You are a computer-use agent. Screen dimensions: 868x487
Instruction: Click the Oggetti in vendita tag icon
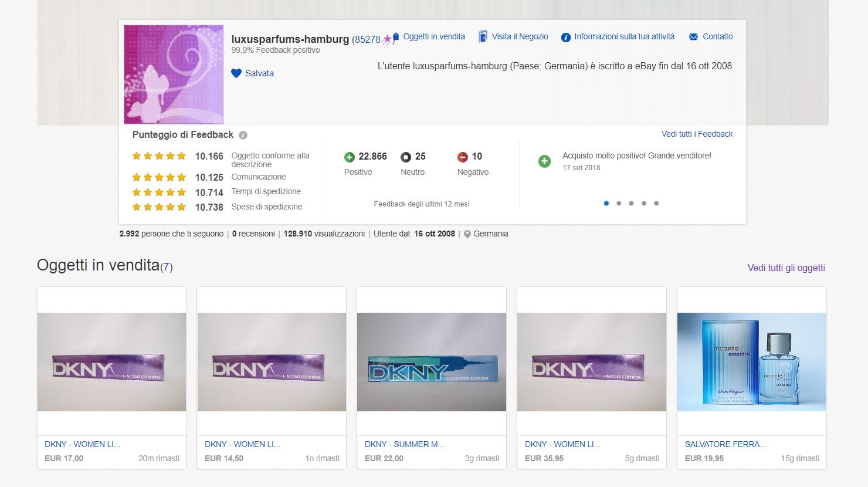396,37
